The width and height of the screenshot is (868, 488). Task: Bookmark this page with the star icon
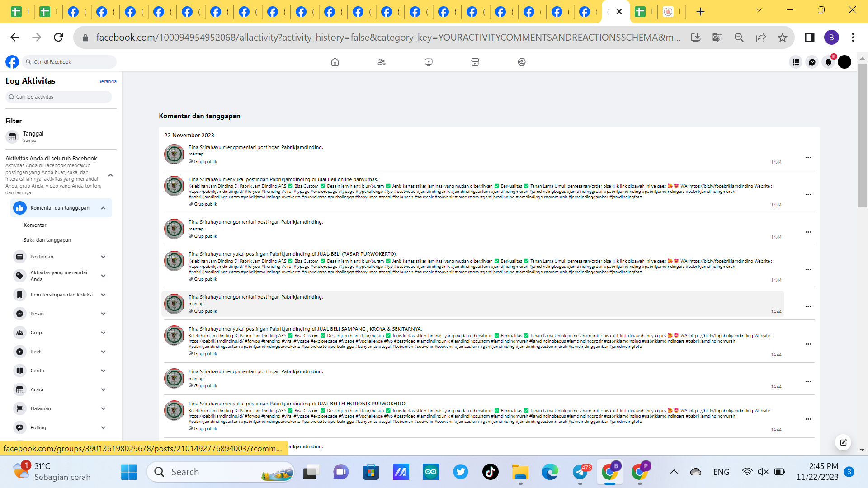click(783, 38)
